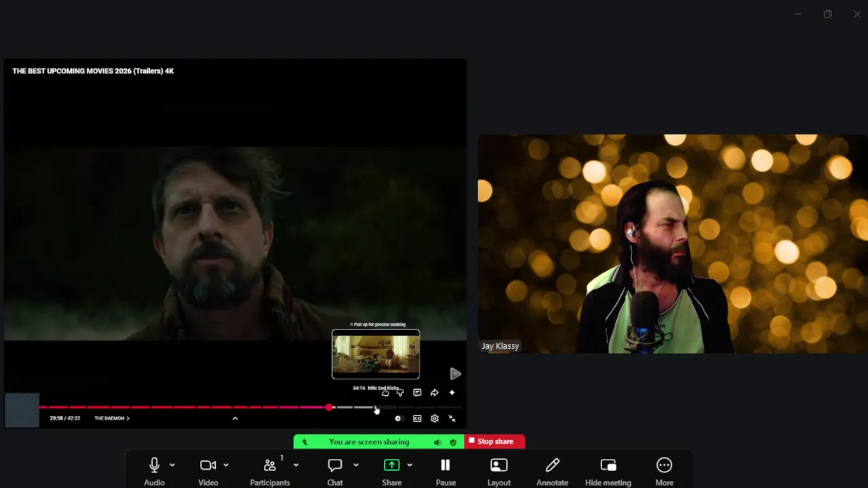Click the red Stop share button
This screenshot has height=488, width=868.
(x=495, y=441)
